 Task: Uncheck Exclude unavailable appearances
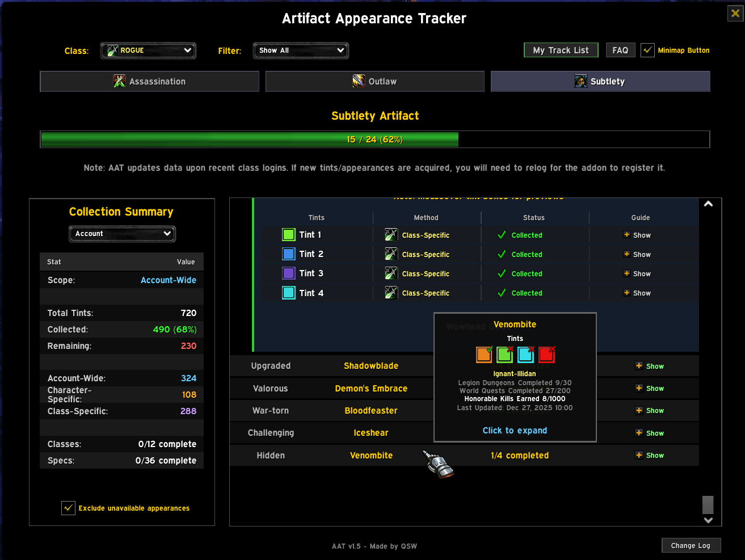68,508
